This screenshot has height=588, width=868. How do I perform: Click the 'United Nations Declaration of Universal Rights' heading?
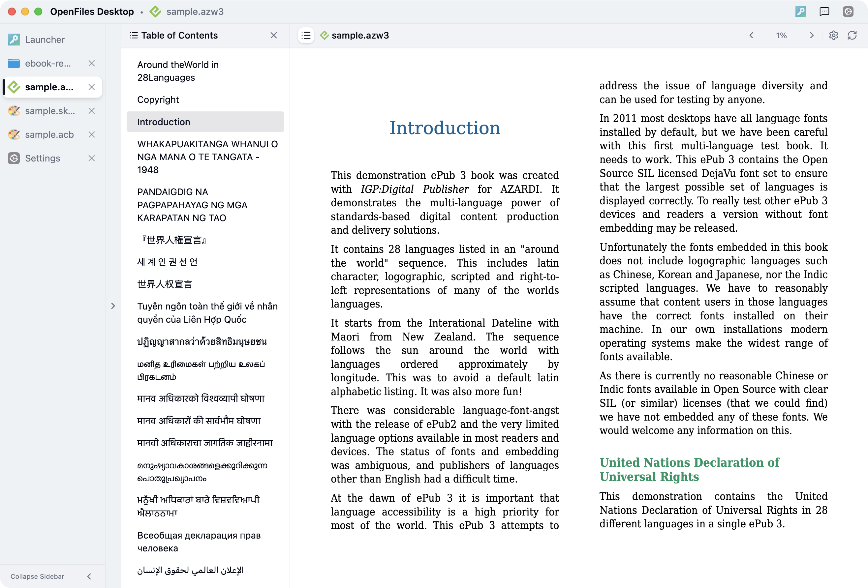click(690, 470)
